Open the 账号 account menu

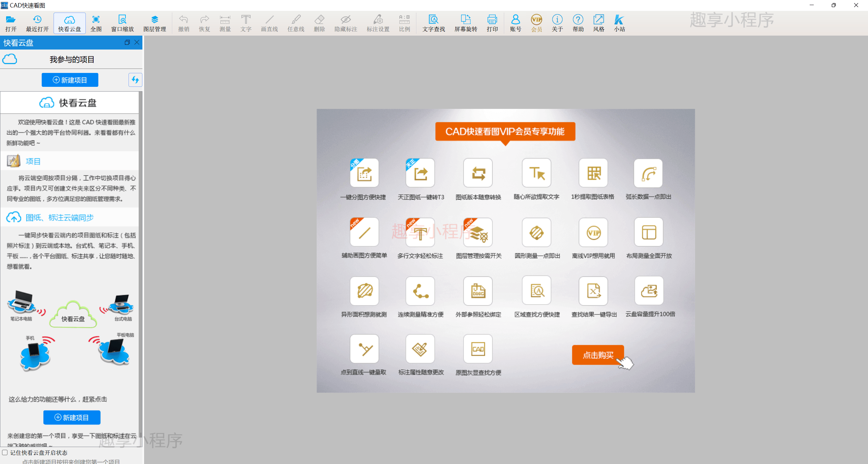(516, 23)
